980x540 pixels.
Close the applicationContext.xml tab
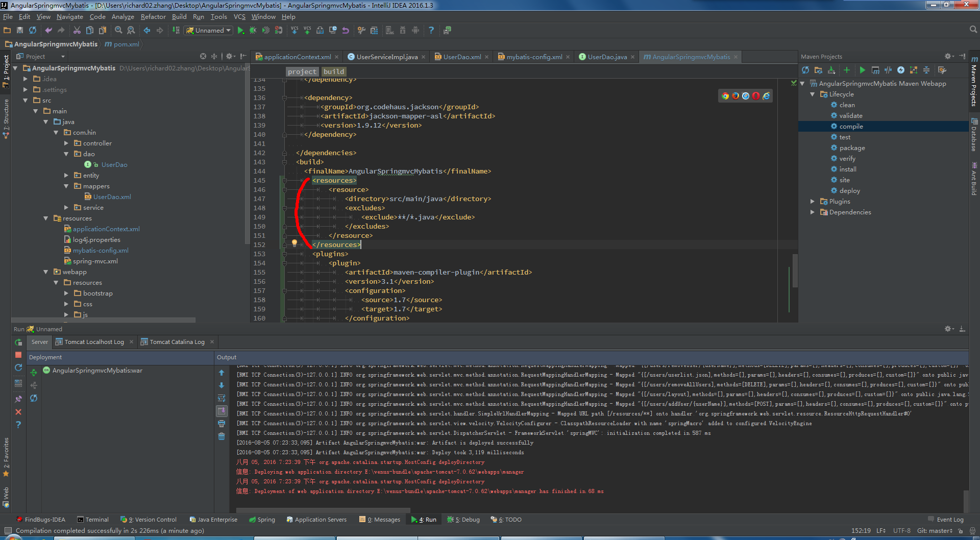coord(337,57)
